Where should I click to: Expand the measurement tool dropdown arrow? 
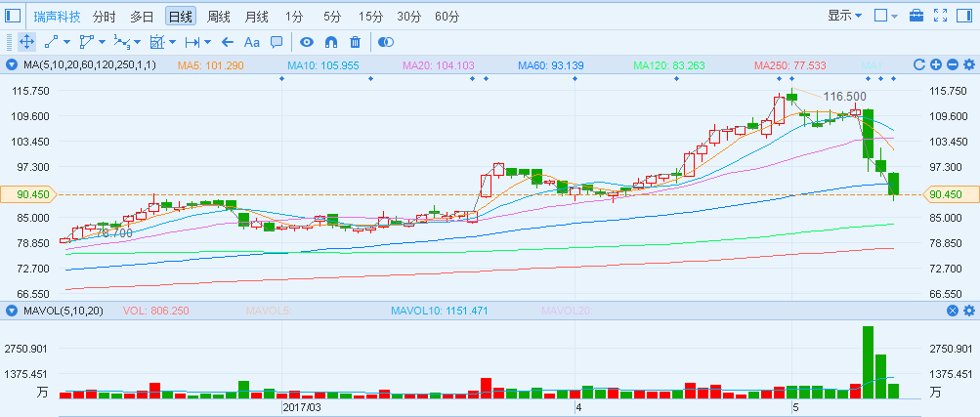[x=173, y=42]
